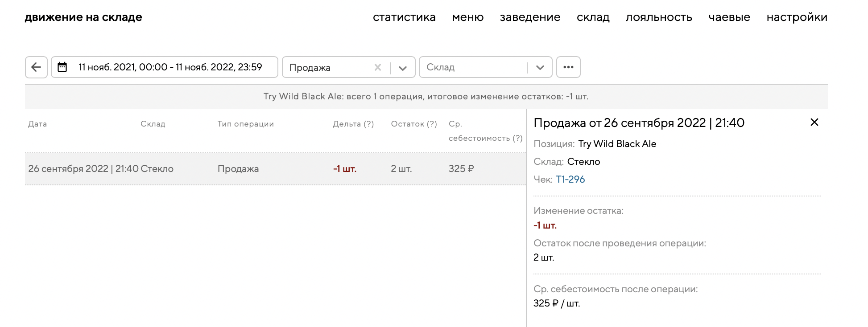Open the статистика menu
Image resolution: width=868 pixels, height=327 pixels.
pyautogui.click(x=404, y=17)
